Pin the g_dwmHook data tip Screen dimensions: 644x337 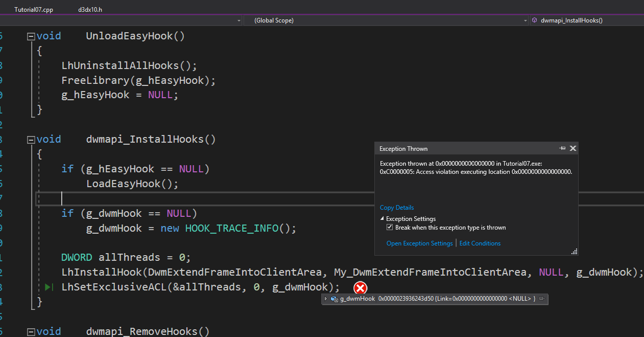[541, 299]
